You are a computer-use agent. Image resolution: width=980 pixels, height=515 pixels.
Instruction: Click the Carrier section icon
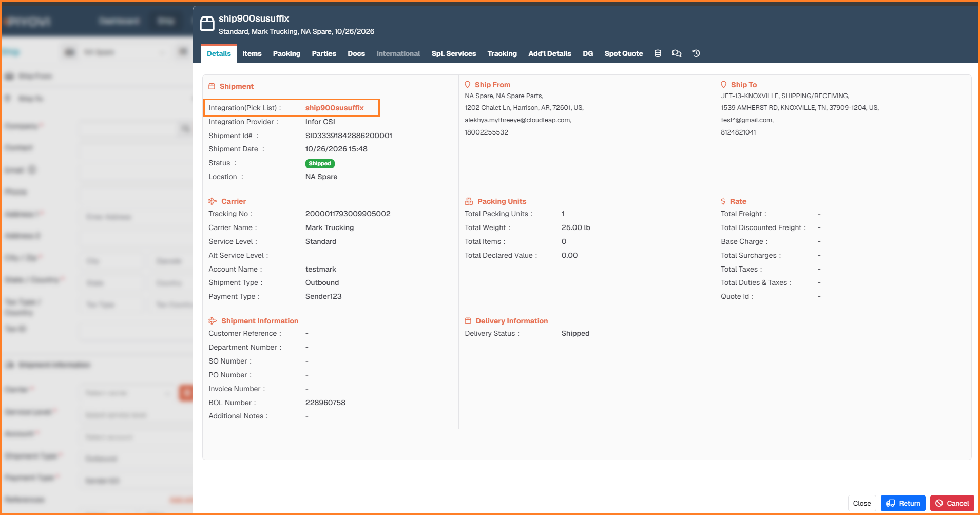point(213,201)
